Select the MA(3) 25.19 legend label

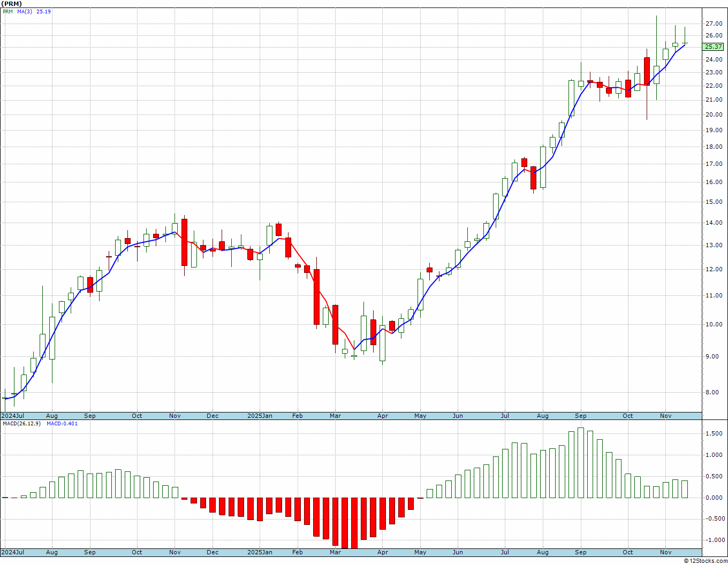tap(34, 11)
